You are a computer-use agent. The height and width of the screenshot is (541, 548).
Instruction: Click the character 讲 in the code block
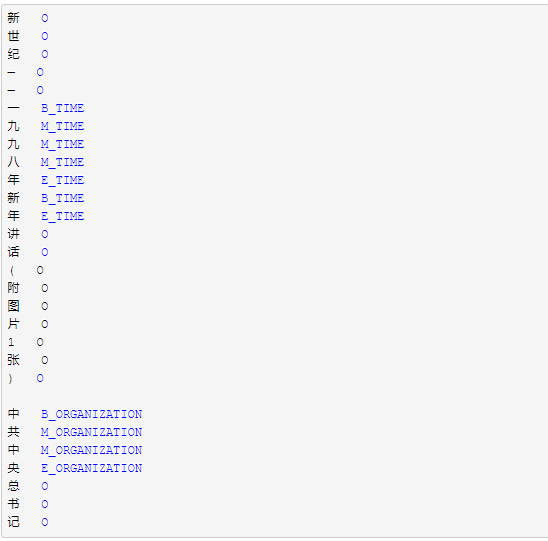point(13,234)
